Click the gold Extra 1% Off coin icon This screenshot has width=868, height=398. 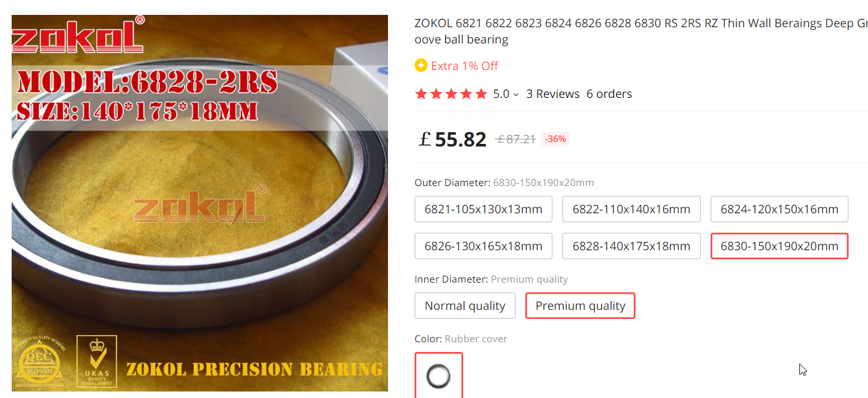421,65
